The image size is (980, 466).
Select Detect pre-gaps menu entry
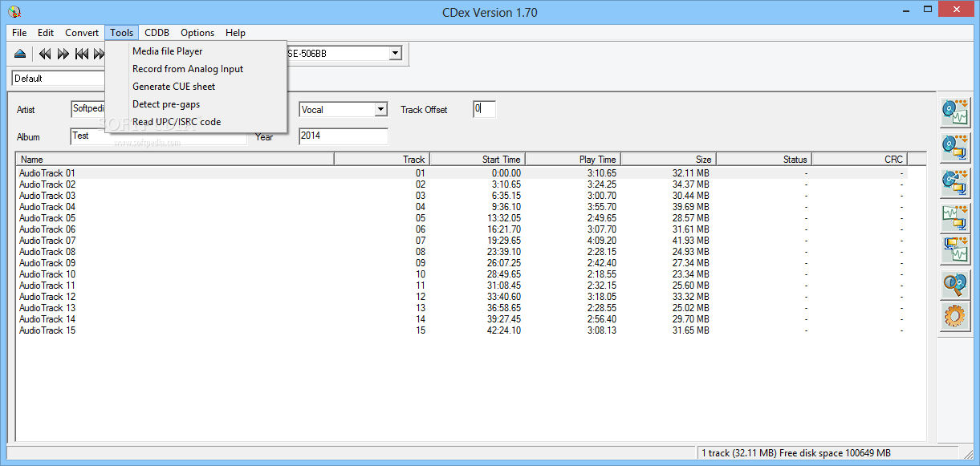[196, 104]
